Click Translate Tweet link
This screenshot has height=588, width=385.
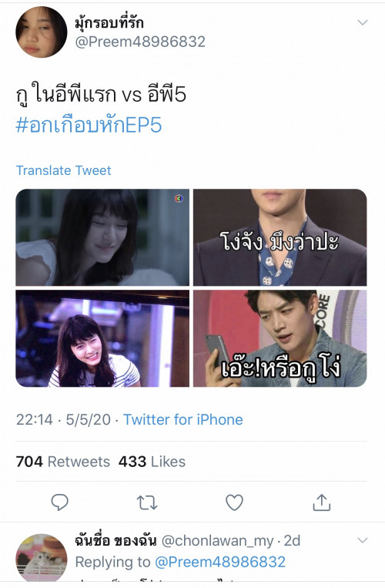pyautogui.click(x=64, y=170)
